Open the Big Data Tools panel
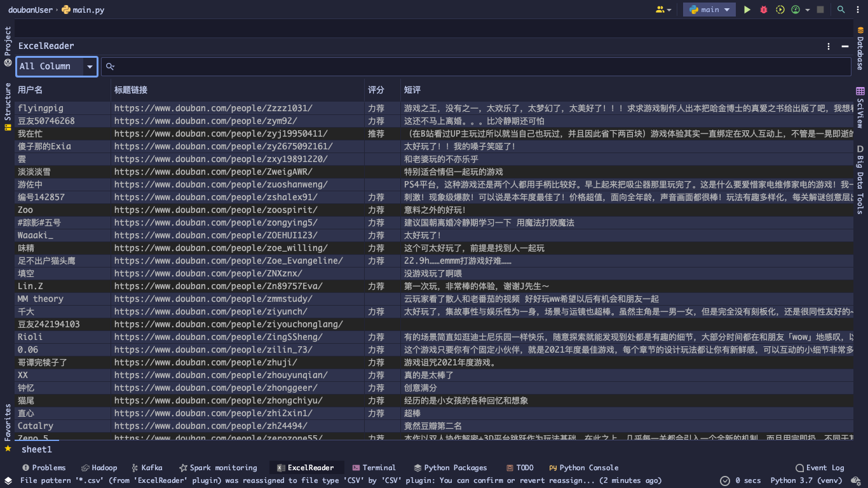The image size is (868, 488). (x=860, y=180)
